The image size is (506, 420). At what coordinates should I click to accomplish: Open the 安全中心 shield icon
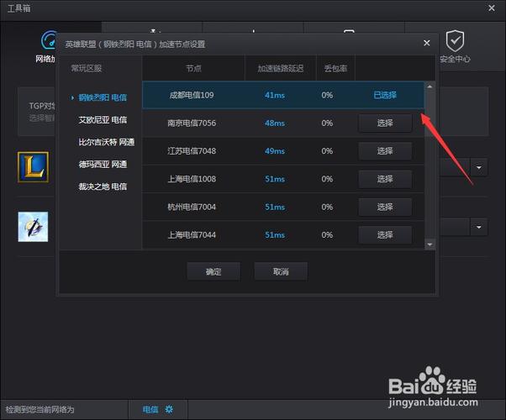455,40
